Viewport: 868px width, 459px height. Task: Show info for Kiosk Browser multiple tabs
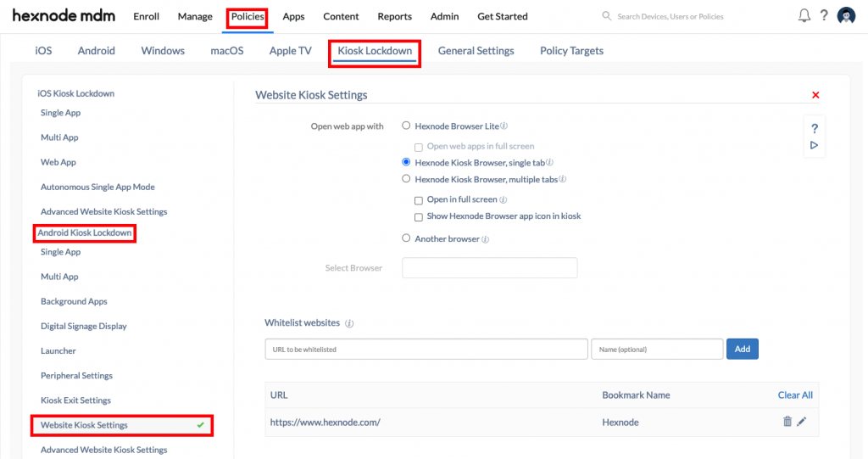563,179
